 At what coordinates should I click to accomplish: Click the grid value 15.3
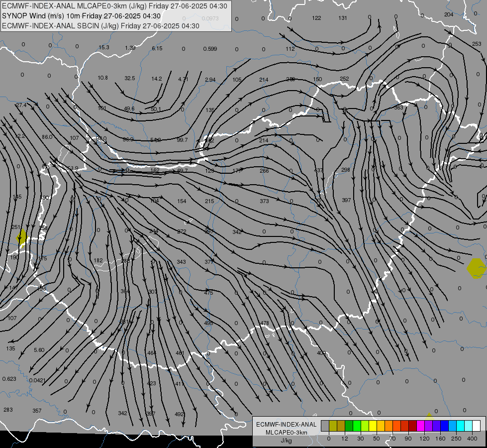coord(104,47)
